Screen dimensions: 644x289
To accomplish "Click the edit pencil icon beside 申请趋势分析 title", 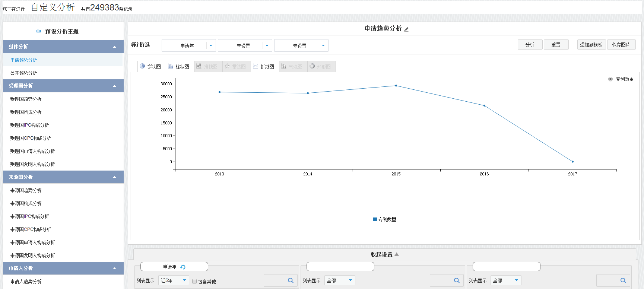I will coord(406,29).
